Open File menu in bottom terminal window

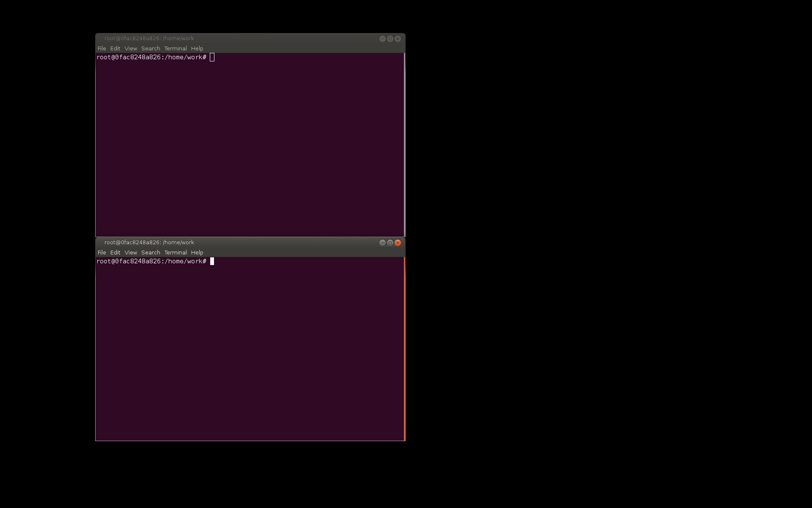tap(101, 253)
